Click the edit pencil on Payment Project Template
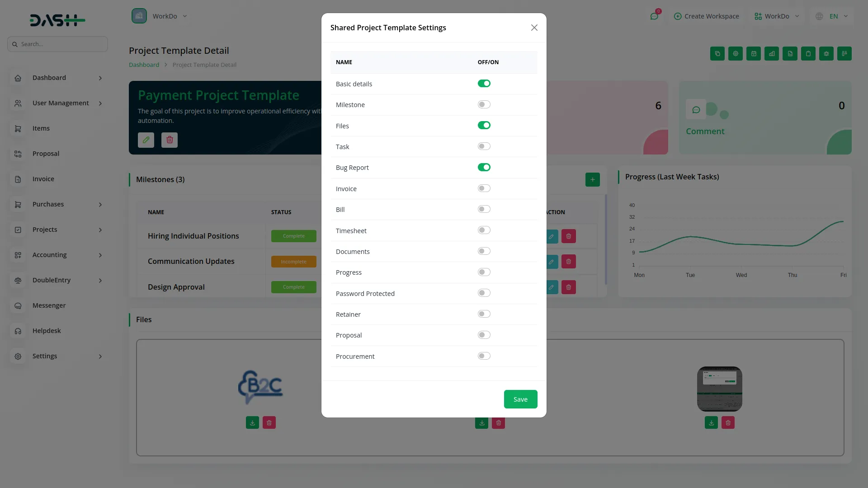The image size is (868, 488). tap(146, 140)
